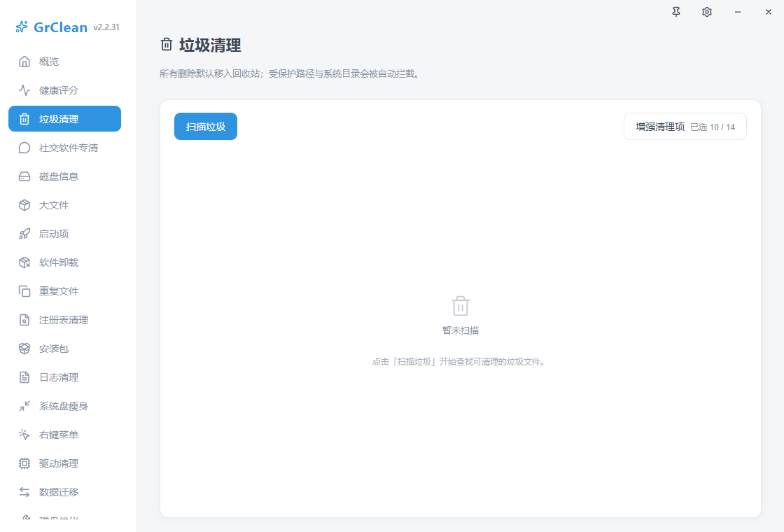Click the home icon beside 概览

click(x=24, y=62)
